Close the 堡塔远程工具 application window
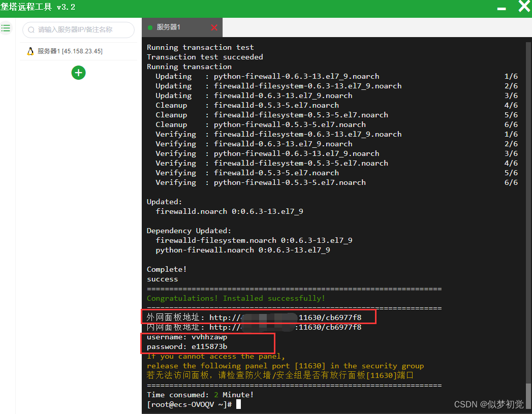The height and width of the screenshot is (414, 532). point(524,7)
